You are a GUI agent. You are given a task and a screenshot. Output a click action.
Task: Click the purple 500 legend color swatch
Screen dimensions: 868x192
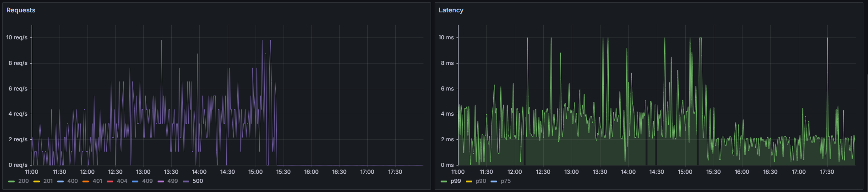point(186,181)
